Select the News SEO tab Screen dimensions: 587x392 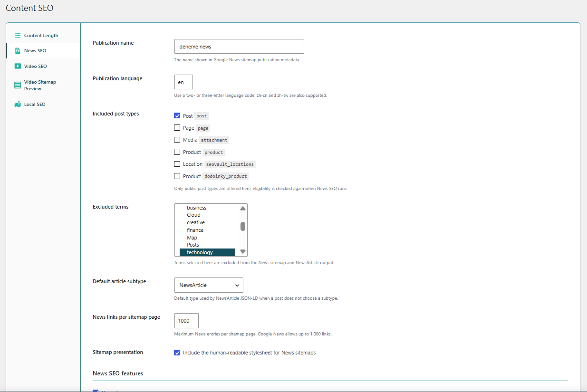pos(43,51)
